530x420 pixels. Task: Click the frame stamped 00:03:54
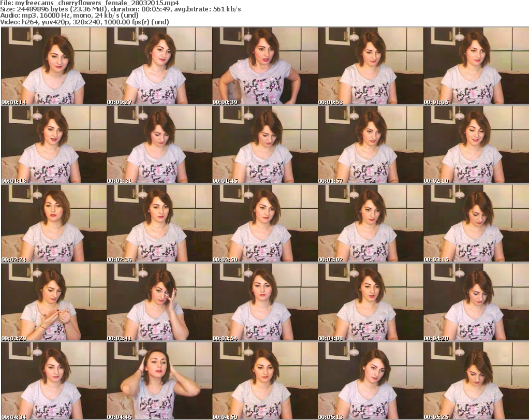click(x=265, y=302)
